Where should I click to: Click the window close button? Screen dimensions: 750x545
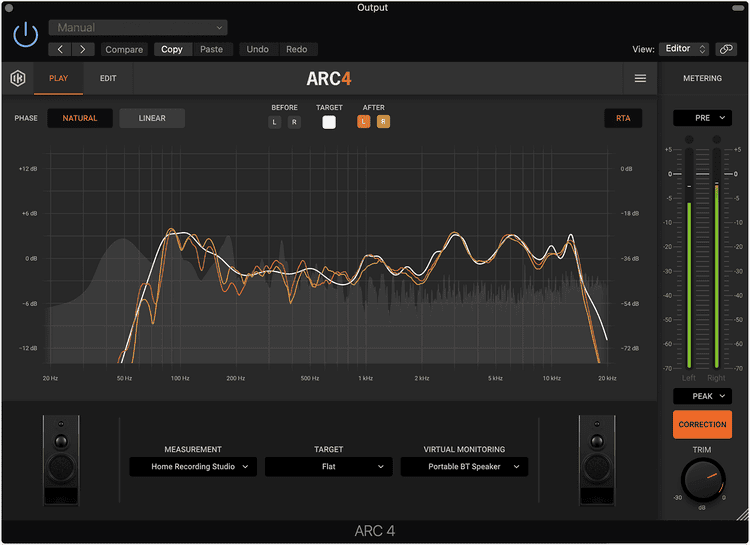point(9,8)
